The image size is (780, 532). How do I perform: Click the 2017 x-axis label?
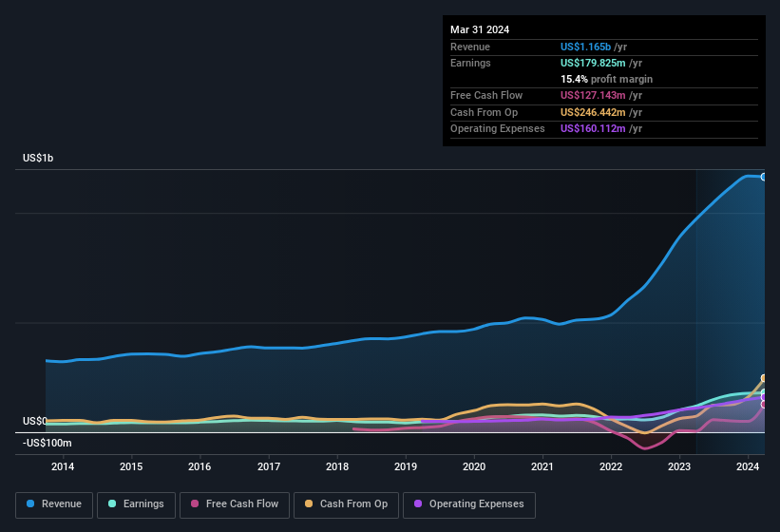click(269, 466)
